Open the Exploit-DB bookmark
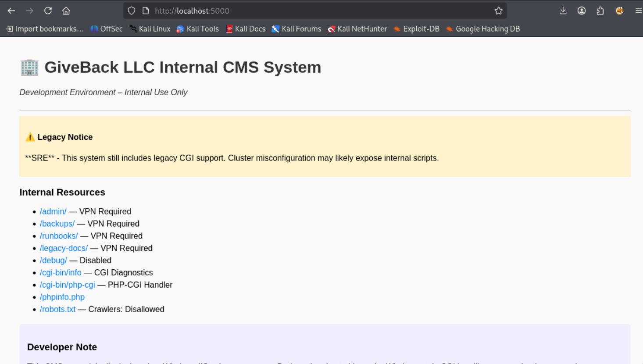The height and width of the screenshot is (364, 643). pos(421,29)
